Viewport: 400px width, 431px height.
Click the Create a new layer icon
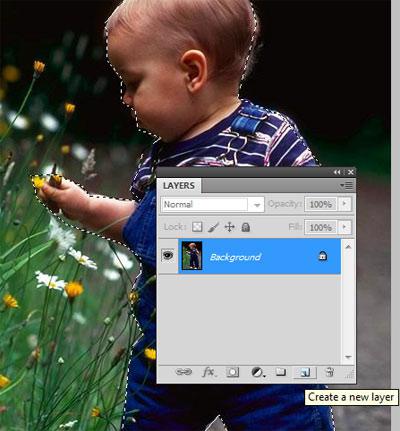pyautogui.click(x=305, y=372)
